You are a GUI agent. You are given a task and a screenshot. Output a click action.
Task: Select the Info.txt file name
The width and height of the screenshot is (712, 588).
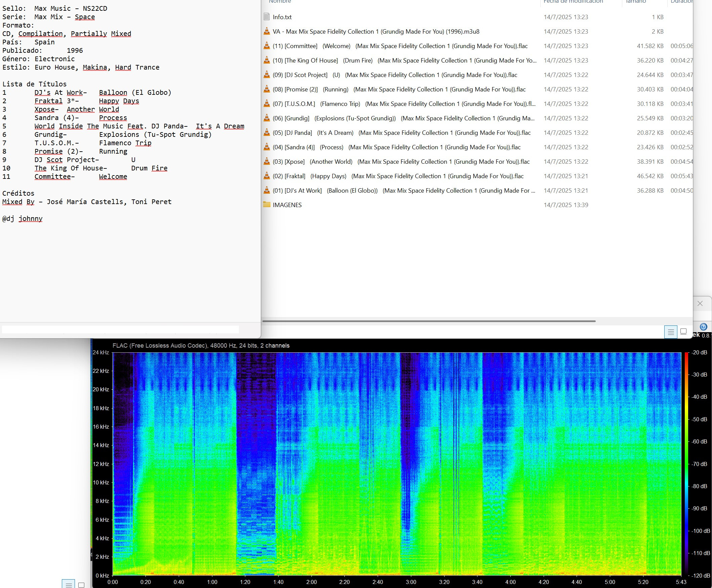tap(282, 17)
